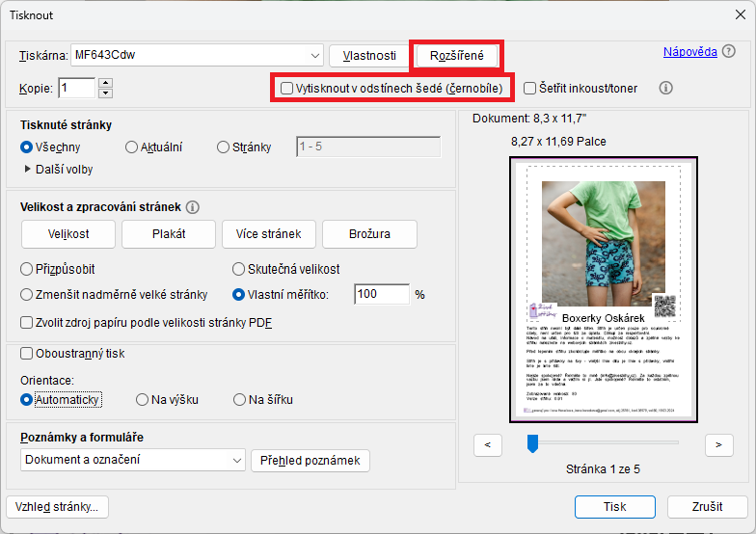Screen dimensions: 756x534
Task: Open the Nápověda help link
Action: click(x=689, y=52)
